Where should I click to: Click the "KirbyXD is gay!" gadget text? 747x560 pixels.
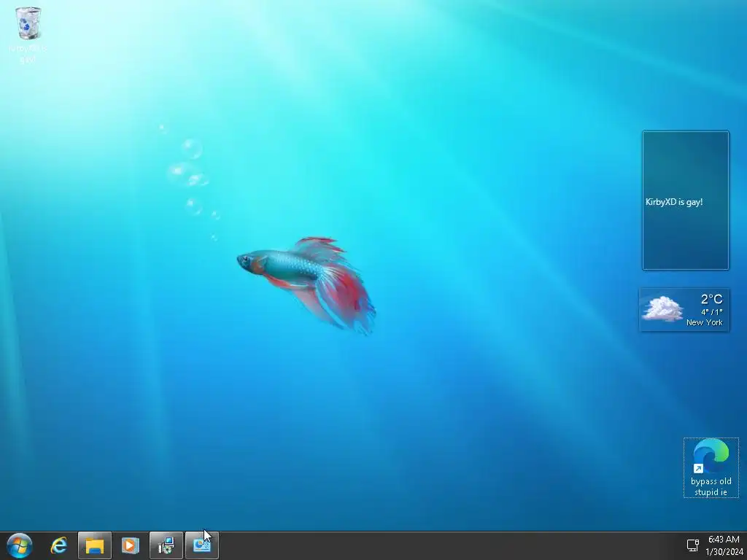click(x=673, y=202)
